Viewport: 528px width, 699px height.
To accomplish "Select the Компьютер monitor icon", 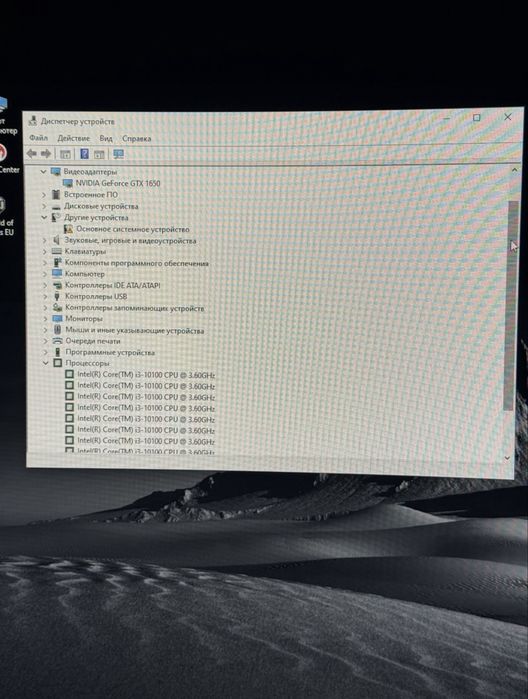I will click(x=57, y=274).
